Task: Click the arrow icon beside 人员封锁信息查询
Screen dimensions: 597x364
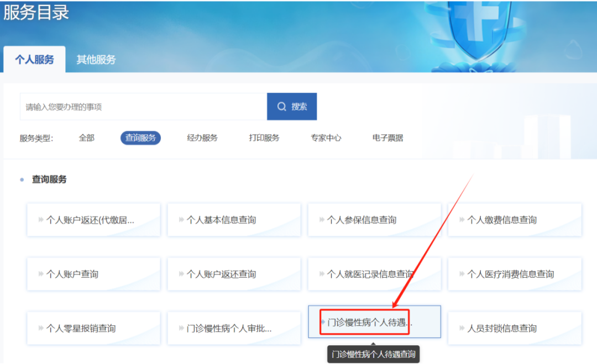Action: (x=462, y=328)
